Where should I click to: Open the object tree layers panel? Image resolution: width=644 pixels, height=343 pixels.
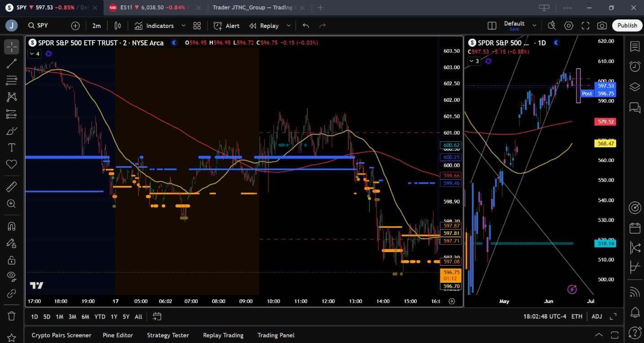click(635, 87)
